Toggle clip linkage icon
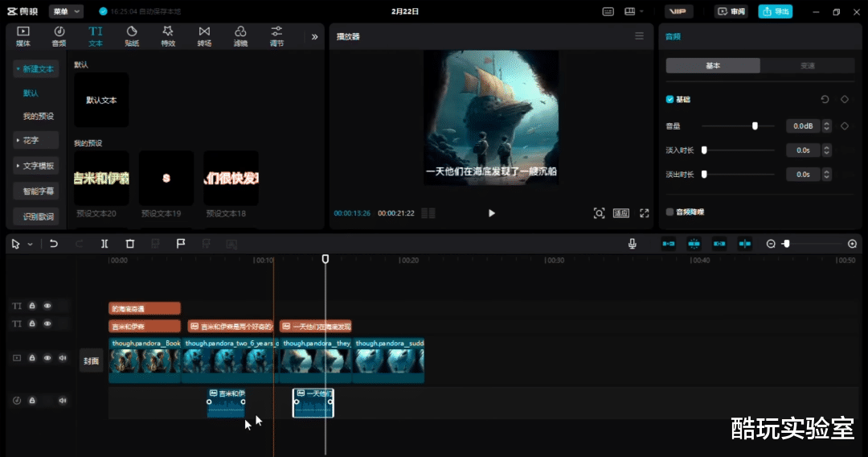 point(719,244)
